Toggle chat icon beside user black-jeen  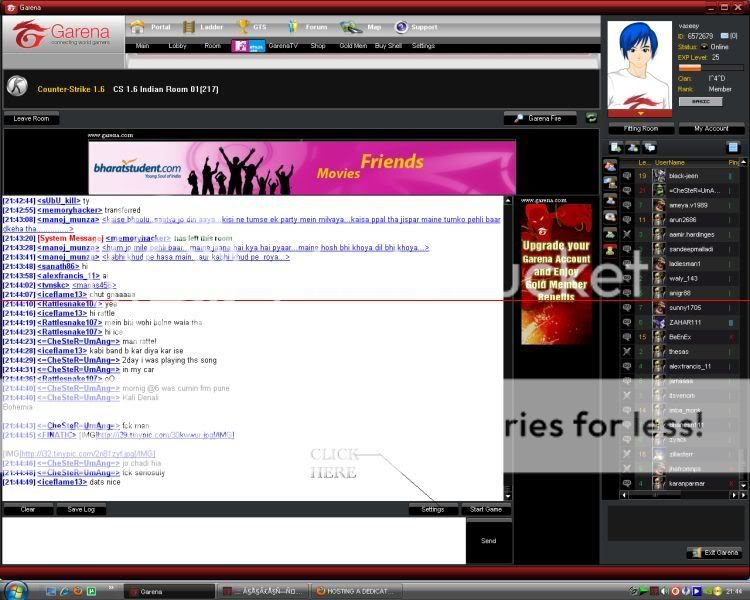[x=627, y=175]
